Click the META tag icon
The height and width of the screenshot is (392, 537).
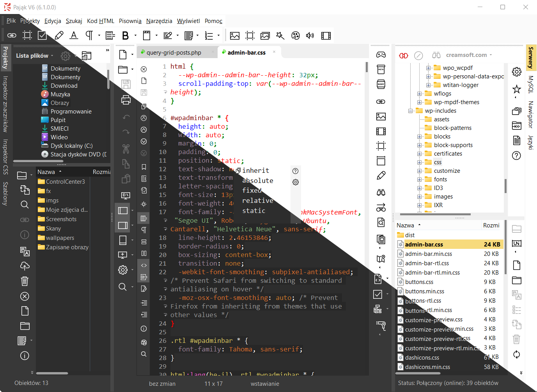click(x=381, y=69)
